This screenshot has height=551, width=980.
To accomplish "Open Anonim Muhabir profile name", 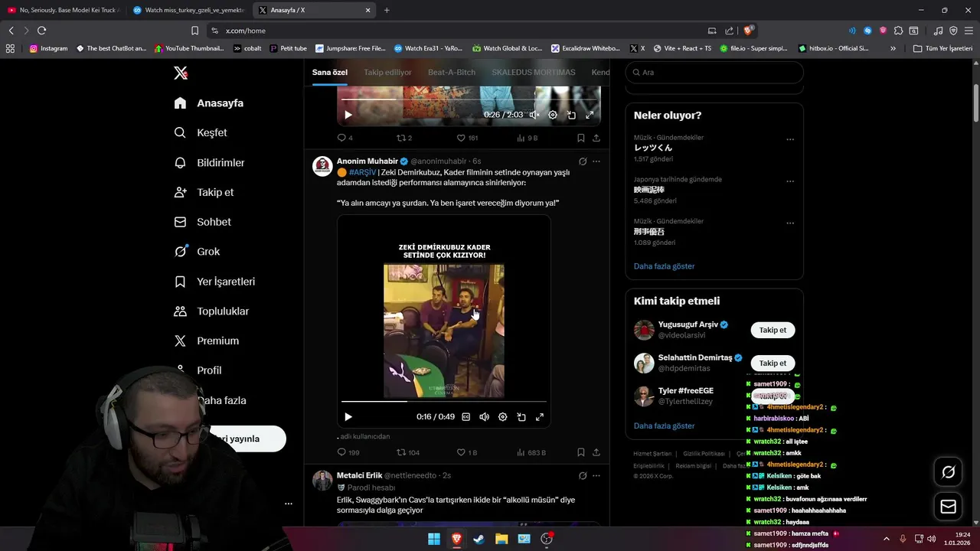I will pyautogui.click(x=367, y=161).
